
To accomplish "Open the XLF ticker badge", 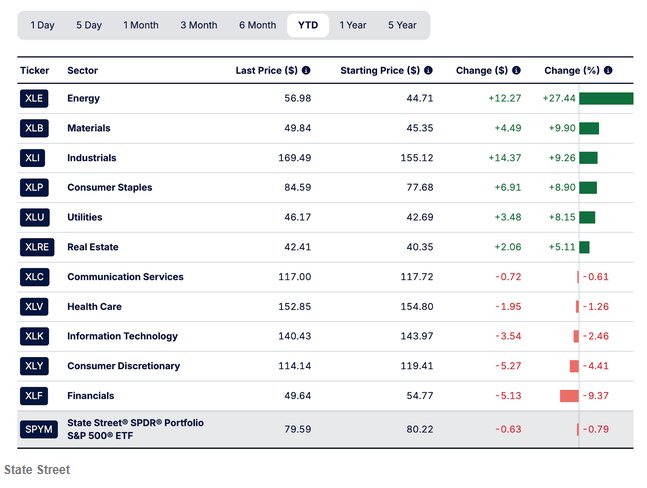I will (34, 396).
